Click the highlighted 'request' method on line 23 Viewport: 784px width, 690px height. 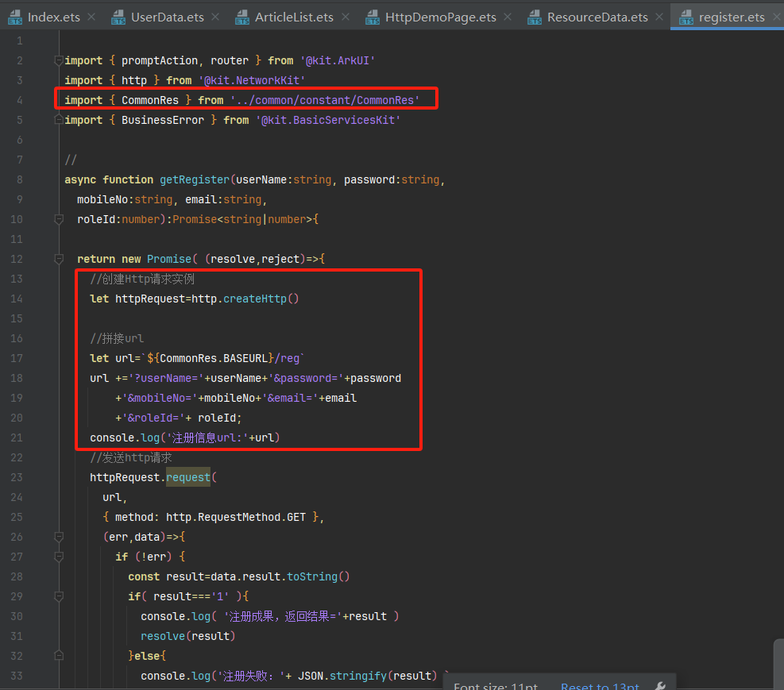point(188,477)
